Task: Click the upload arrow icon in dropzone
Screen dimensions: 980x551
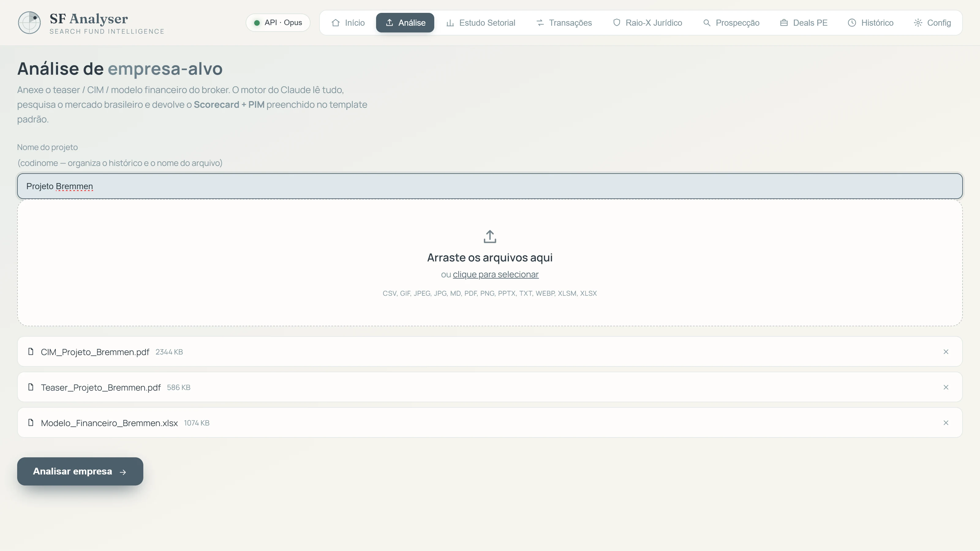Action: tap(490, 237)
